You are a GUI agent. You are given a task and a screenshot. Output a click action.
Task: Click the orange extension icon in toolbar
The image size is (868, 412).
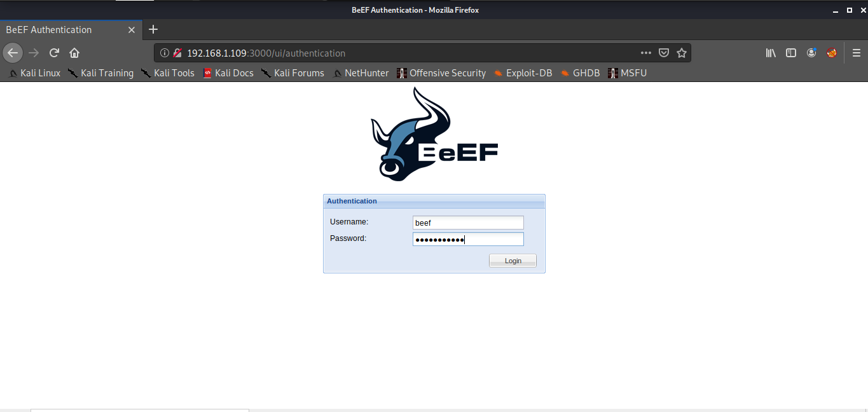coord(832,53)
